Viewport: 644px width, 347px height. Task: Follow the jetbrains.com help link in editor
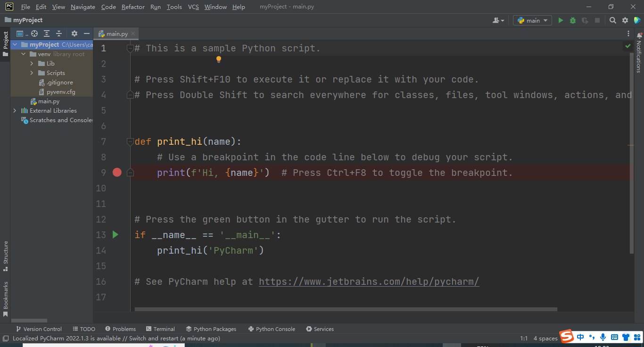369,281
